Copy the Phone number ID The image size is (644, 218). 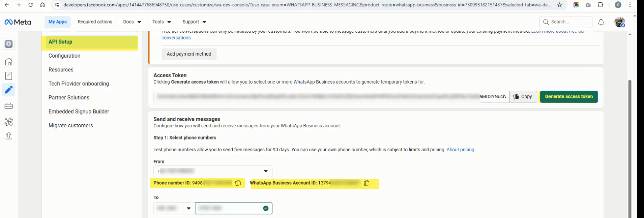click(x=238, y=183)
